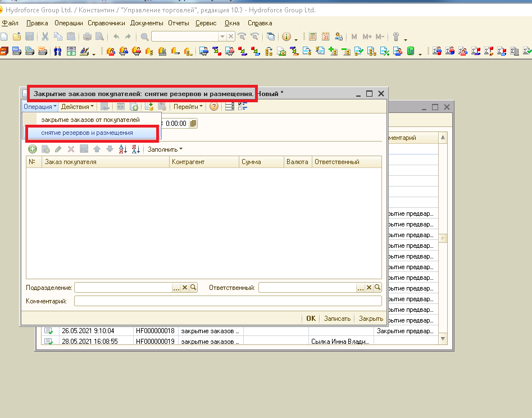The width and height of the screenshot is (532, 418).
Task: Click the copy row icon in table toolbar
Action: pos(46,149)
